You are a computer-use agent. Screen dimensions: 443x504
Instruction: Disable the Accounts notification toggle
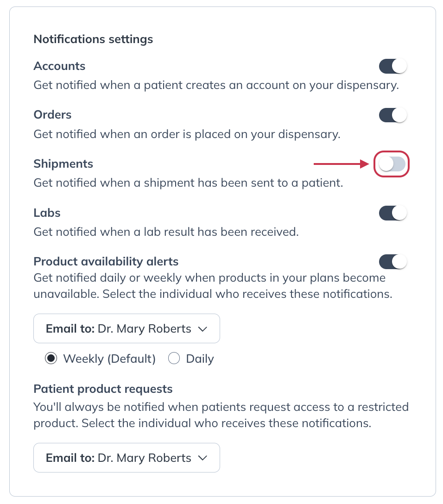(x=392, y=66)
